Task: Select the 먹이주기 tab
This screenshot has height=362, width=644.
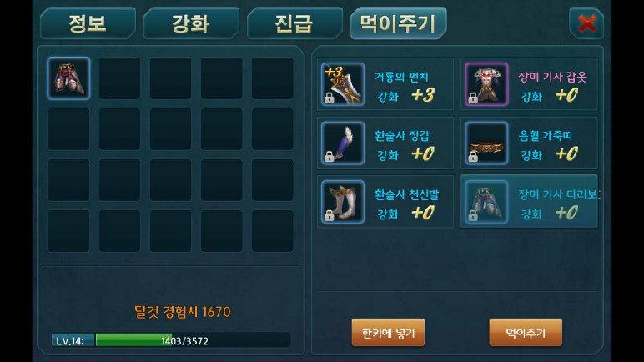Action: point(398,23)
